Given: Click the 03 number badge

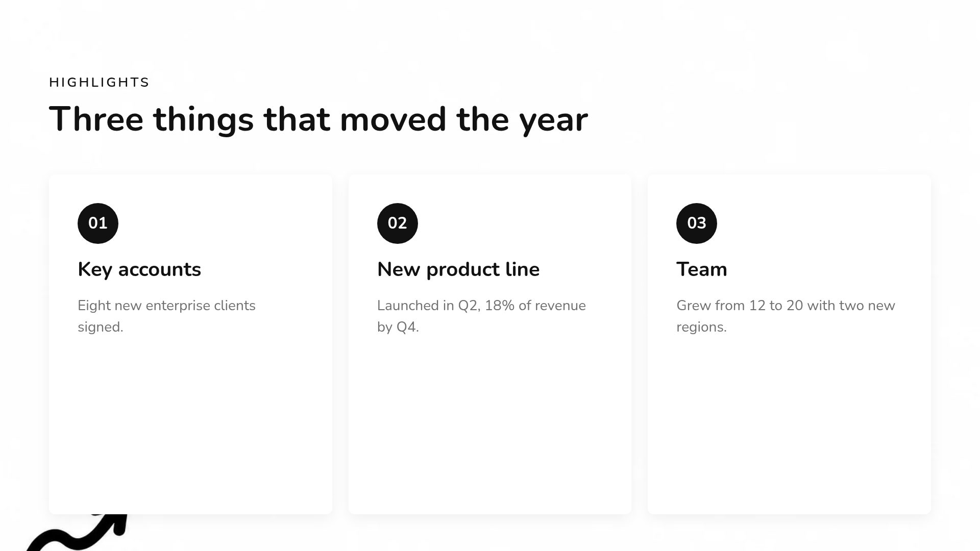Looking at the screenshot, I should 697,223.
